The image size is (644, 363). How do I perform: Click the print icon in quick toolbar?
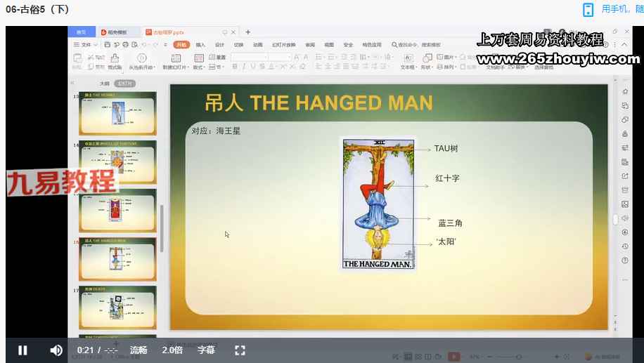(126, 45)
